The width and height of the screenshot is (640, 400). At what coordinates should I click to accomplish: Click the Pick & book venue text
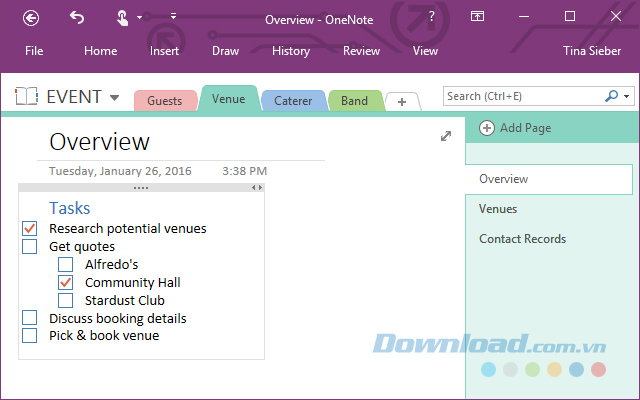point(104,336)
